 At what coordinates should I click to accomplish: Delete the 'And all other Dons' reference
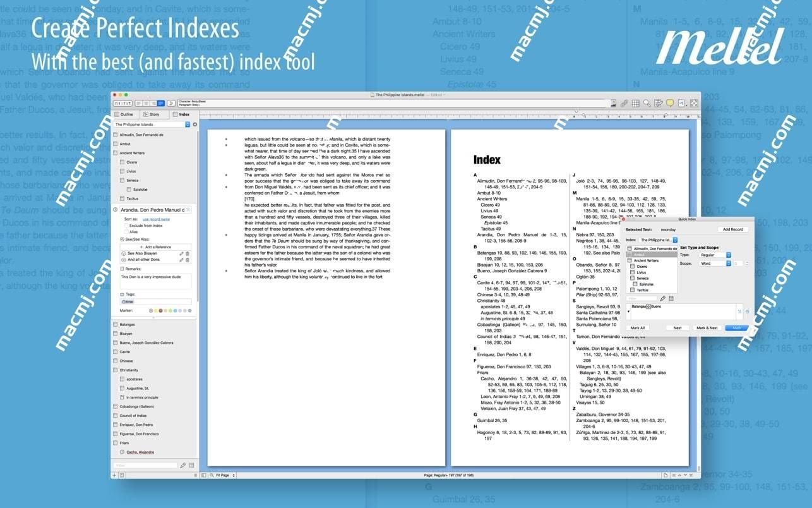coord(188,260)
